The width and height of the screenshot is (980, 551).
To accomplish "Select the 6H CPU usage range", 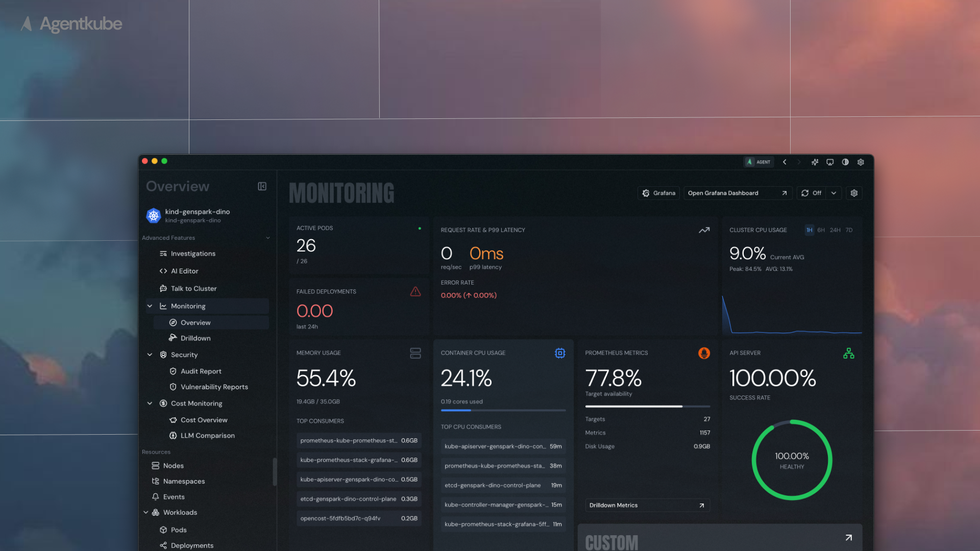I will pos(821,230).
